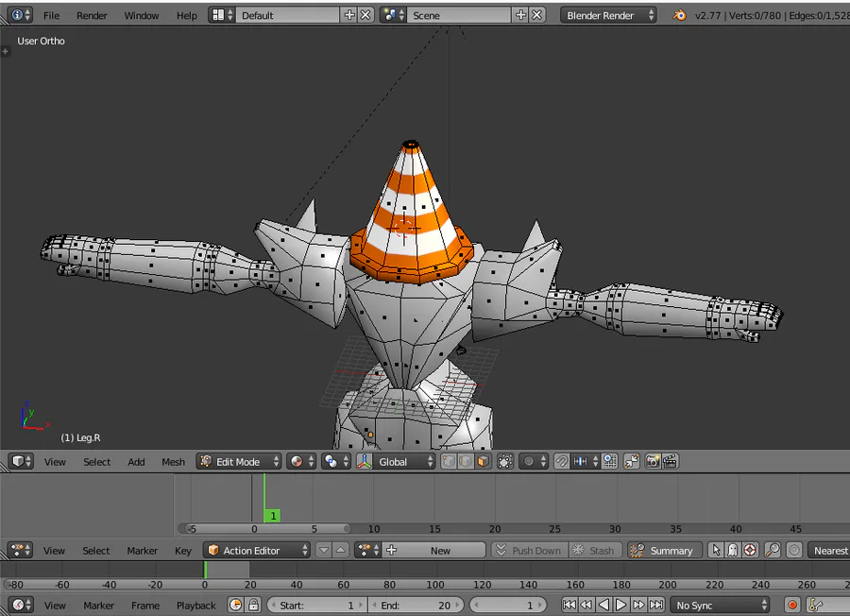850x616 pixels.
Task: Browse actions to be linked
Action: point(367,551)
